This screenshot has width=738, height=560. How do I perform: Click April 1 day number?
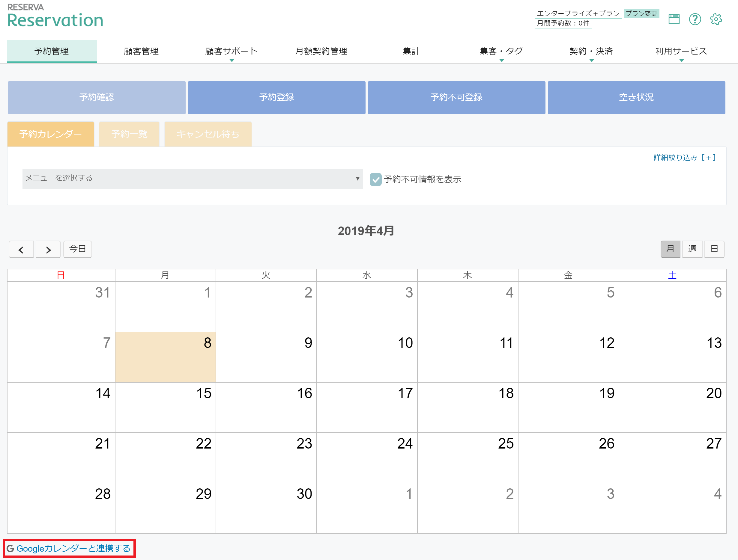pos(207,293)
